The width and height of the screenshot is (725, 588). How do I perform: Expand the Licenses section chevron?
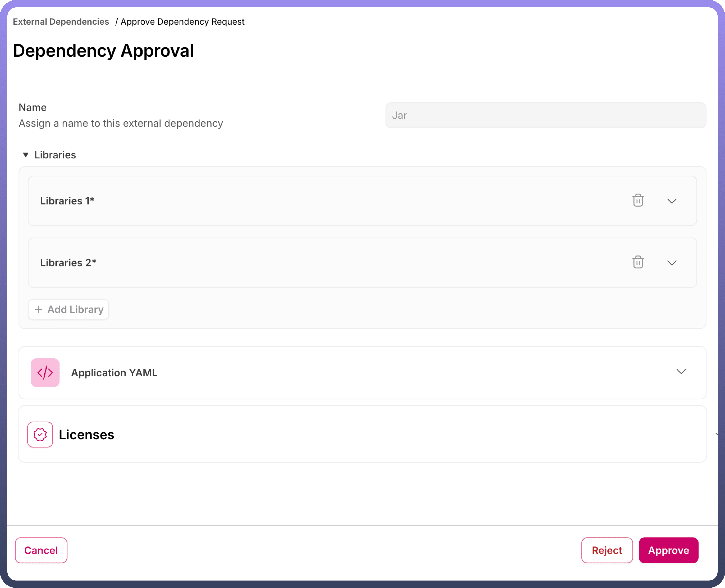click(716, 434)
